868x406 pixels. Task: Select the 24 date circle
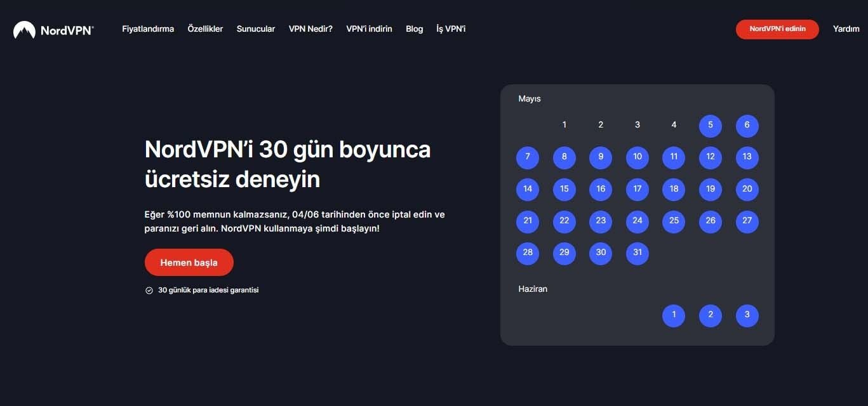638,221
